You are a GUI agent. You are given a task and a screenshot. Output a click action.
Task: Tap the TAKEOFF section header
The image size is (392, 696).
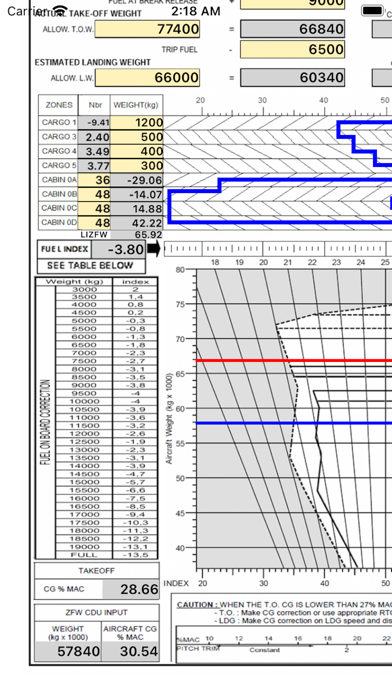click(x=97, y=571)
